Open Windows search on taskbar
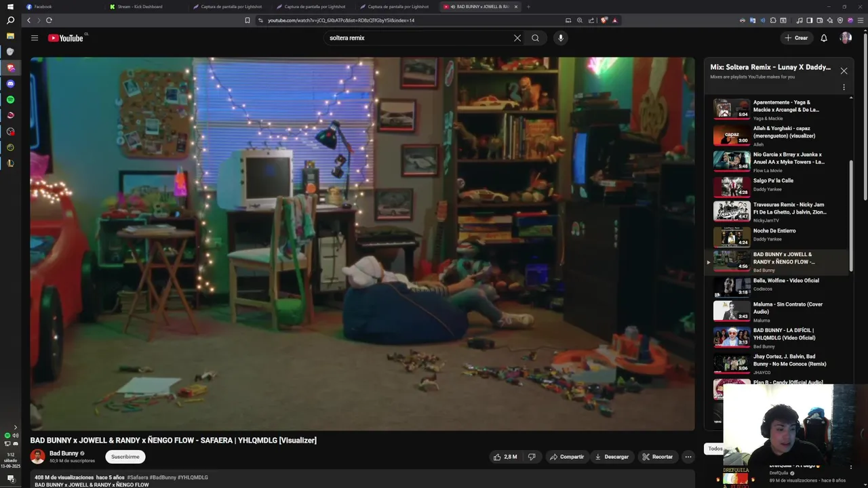This screenshot has width=868, height=488. tap(10, 20)
